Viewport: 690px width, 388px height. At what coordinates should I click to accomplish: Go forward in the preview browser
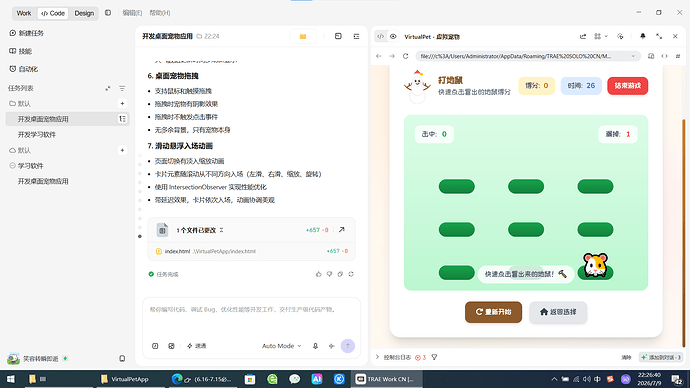pyautogui.click(x=392, y=56)
